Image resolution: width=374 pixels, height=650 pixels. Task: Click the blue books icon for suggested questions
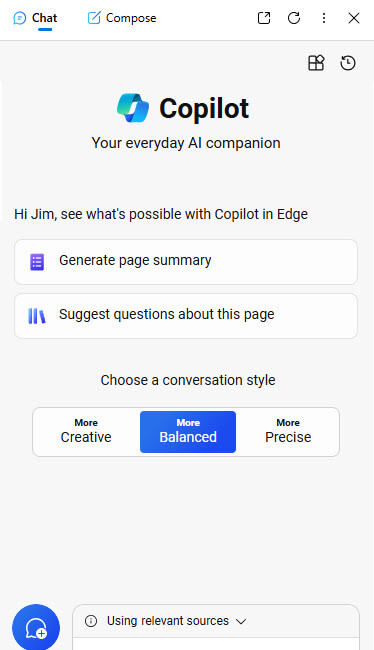point(37,316)
